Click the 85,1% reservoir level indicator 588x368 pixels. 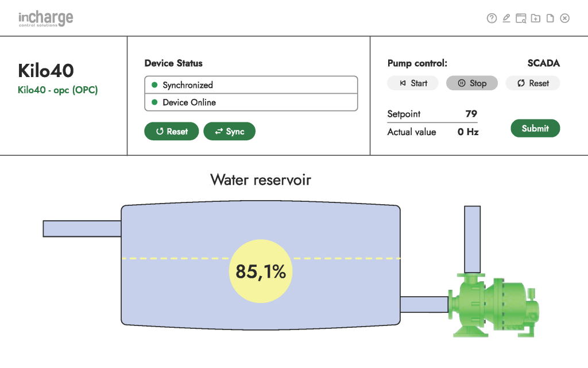pyautogui.click(x=261, y=271)
